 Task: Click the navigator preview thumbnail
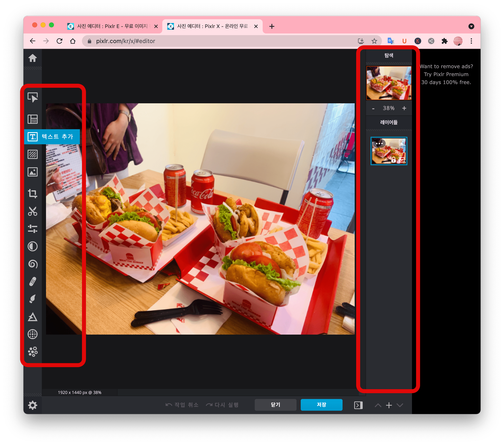(x=389, y=83)
